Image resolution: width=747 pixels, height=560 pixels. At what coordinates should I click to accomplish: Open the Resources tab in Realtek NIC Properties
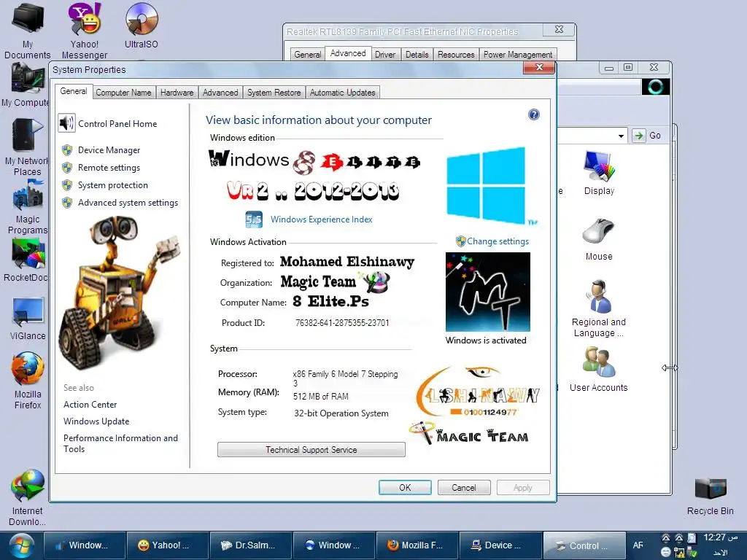[456, 54]
